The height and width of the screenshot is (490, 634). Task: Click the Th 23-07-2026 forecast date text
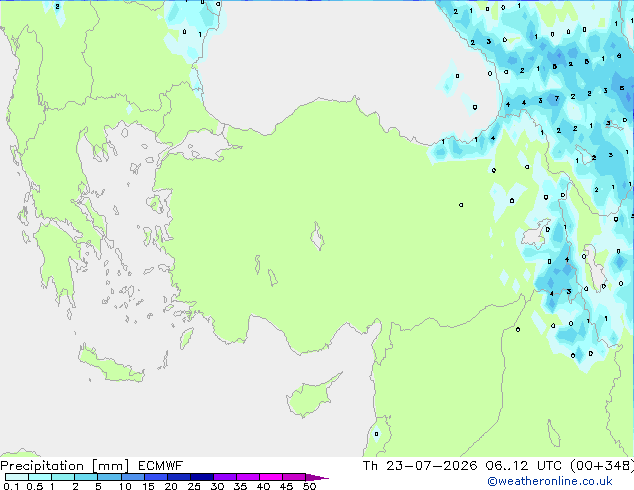(420, 466)
